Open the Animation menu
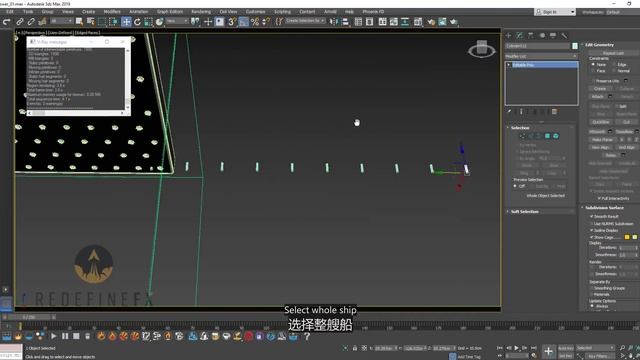Viewport: 640px width, 360px height. pos(138,12)
